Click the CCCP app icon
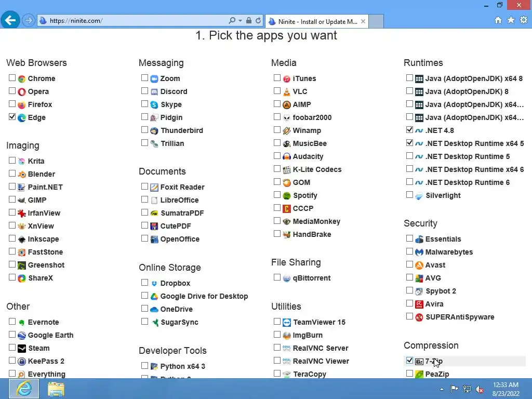Screen dimensions: 532x399 287,208
